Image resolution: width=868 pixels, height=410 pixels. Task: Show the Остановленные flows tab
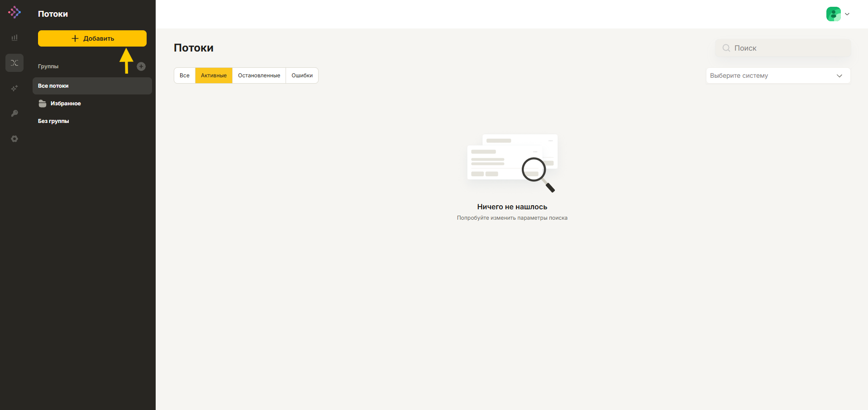[x=259, y=75]
